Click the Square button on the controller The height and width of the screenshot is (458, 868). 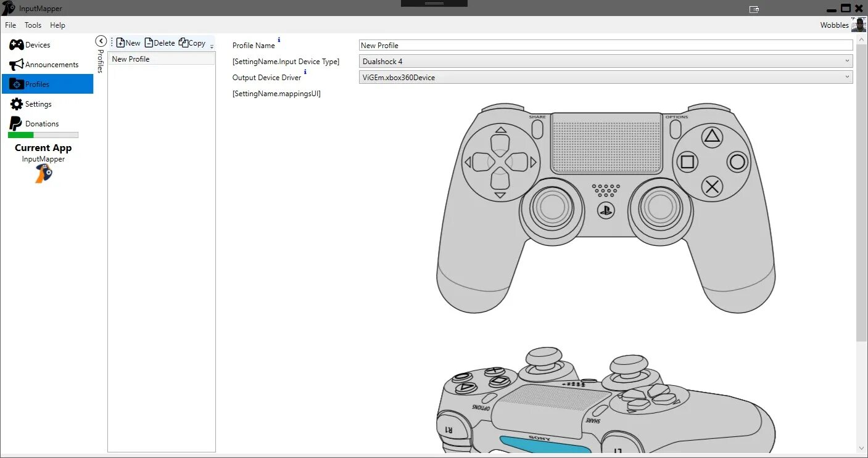click(x=687, y=162)
